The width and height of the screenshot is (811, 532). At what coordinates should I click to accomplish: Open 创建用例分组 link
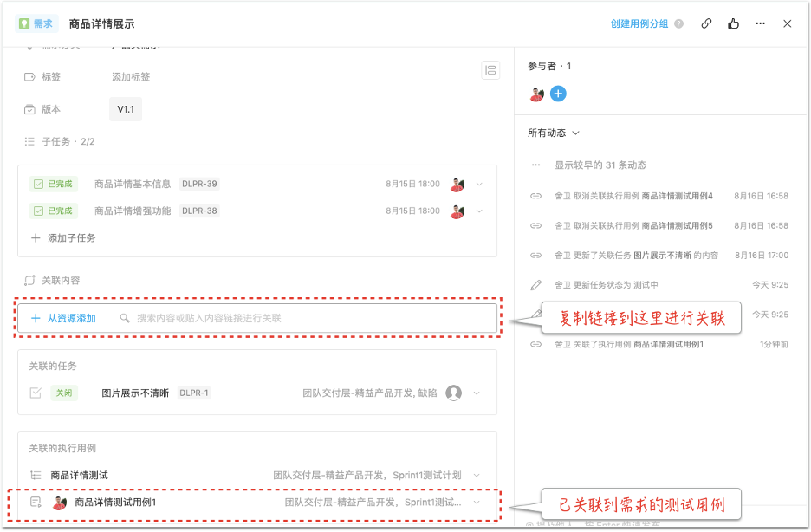pos(639,23)
